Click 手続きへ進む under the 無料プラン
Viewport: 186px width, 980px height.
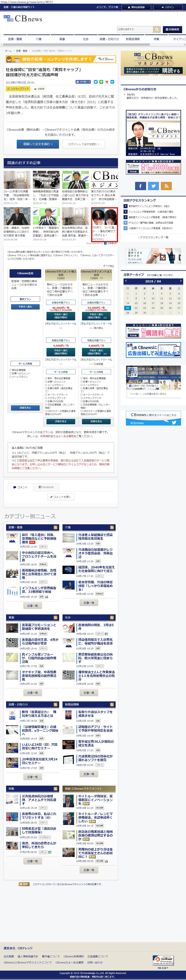tap(26, 307)
